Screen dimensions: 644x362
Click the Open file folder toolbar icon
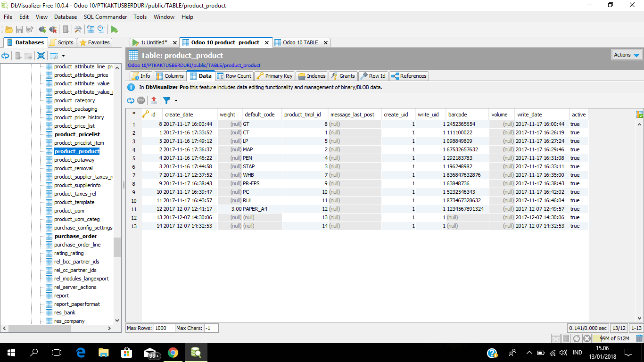[9, 29]
